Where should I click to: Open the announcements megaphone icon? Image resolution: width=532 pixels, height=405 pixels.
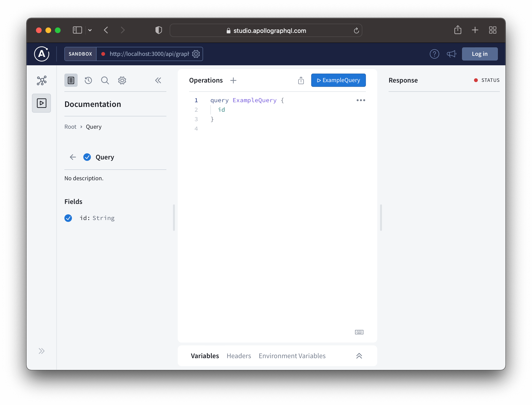coord(451,54)
